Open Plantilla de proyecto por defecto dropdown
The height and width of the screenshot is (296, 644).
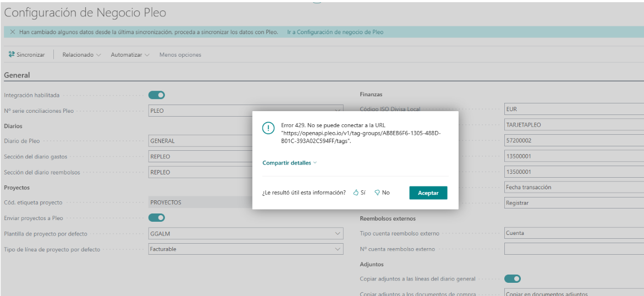click(338, 233)
